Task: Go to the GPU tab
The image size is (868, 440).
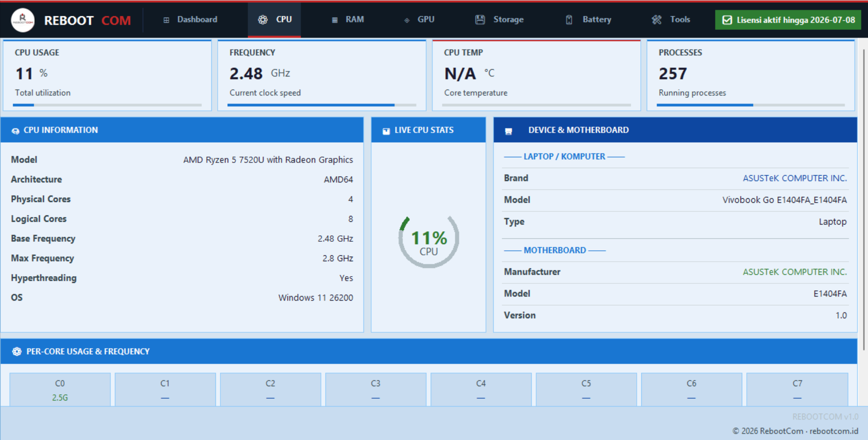Action: click(420, 19)
